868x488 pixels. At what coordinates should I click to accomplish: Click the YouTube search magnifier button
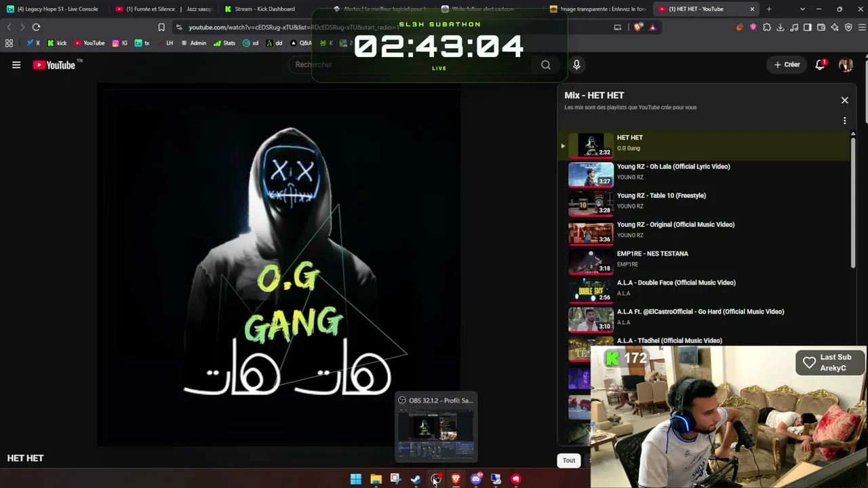coord(546,64)
